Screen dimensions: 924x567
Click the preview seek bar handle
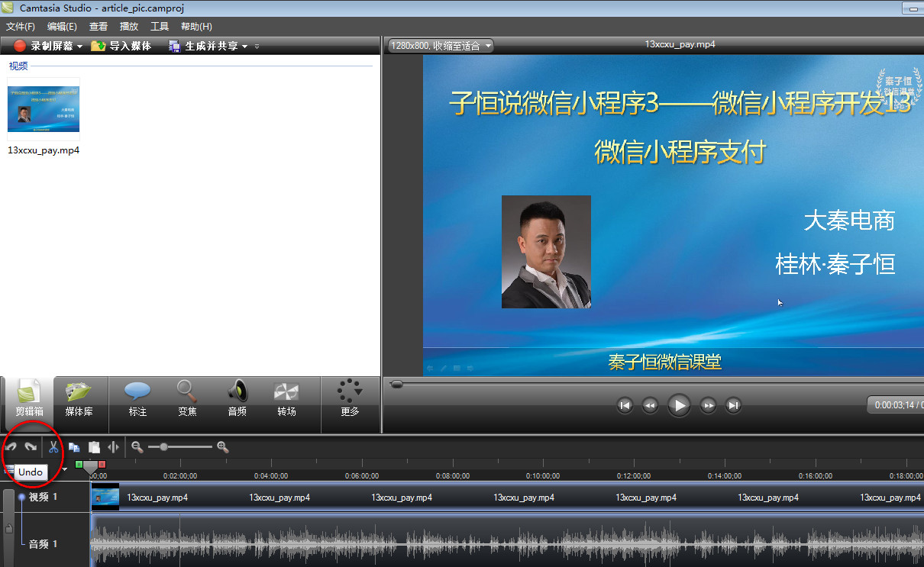coord(396,384)
